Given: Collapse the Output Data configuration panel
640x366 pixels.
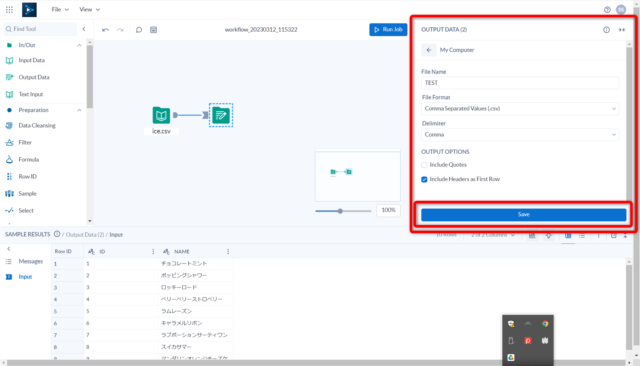Looking at the screenshot, I should pyautogui.click(x=622, y=30).
